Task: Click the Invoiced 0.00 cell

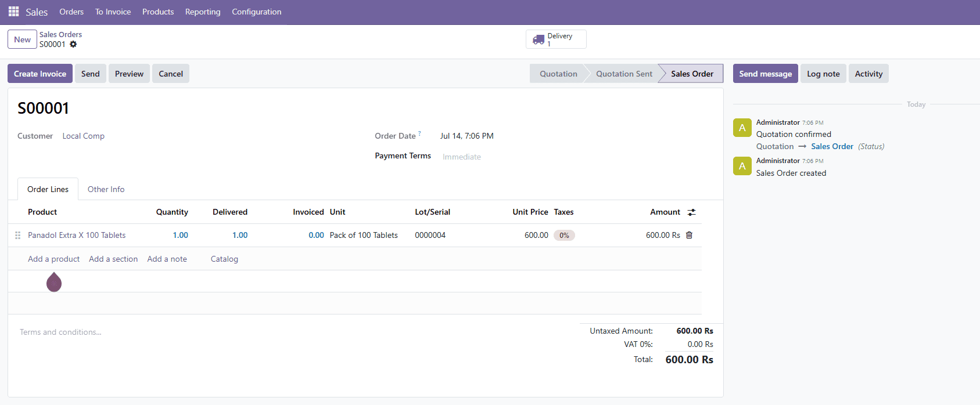Action: 316,235
